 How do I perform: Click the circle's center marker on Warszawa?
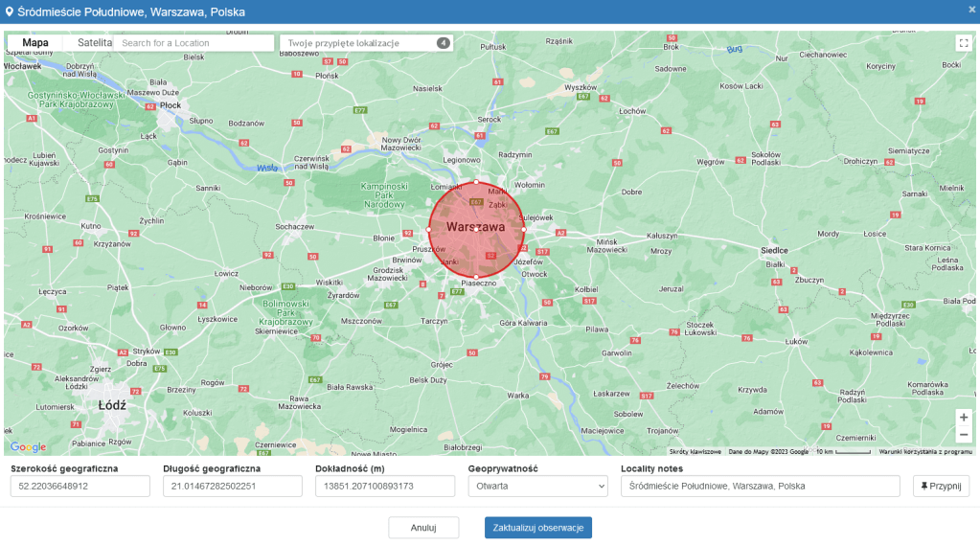coord(476,230)
